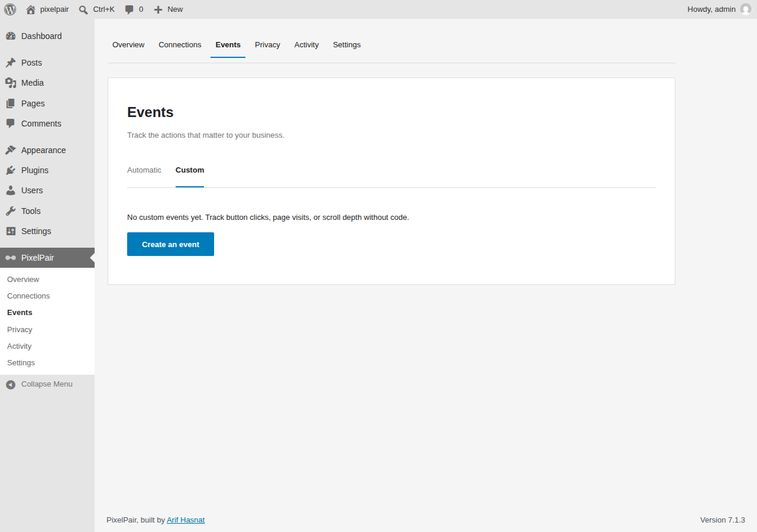Open the Settings top tab
The height and width of the screenshot is (532, 757).
(x=347, y=45)
